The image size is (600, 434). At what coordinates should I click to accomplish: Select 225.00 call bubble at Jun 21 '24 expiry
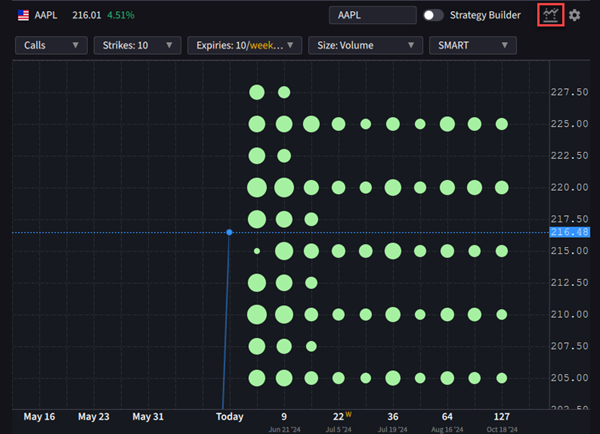[284, 124]
